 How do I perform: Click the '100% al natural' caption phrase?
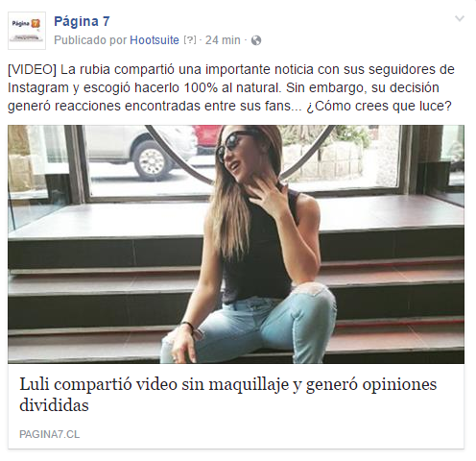click(x=232, y=88)
